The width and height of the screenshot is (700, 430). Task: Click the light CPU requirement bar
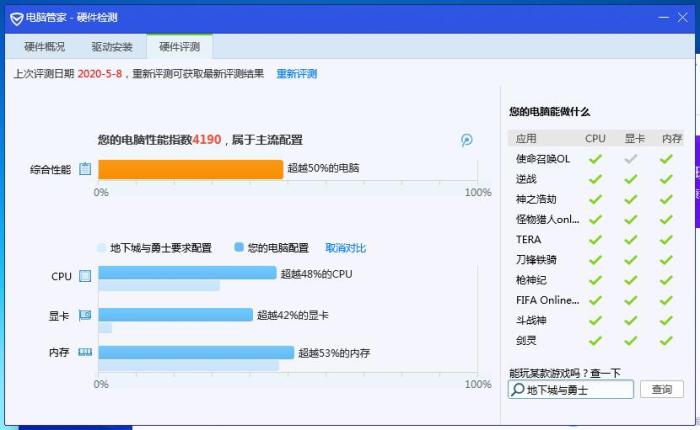[159, 285]
